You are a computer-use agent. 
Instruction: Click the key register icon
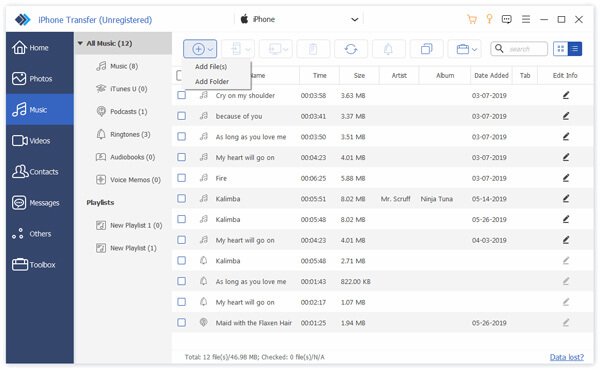[x=489, y=19]
